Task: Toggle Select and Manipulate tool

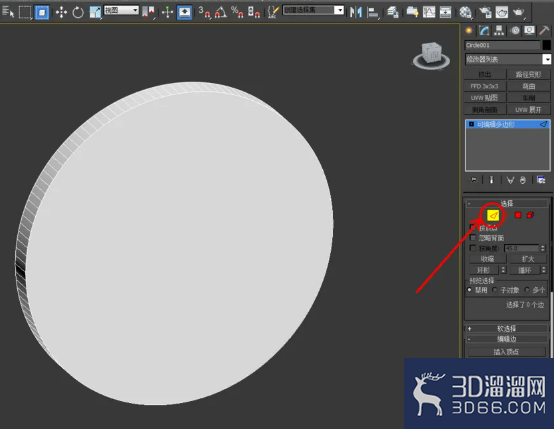Action: (167, 12)
